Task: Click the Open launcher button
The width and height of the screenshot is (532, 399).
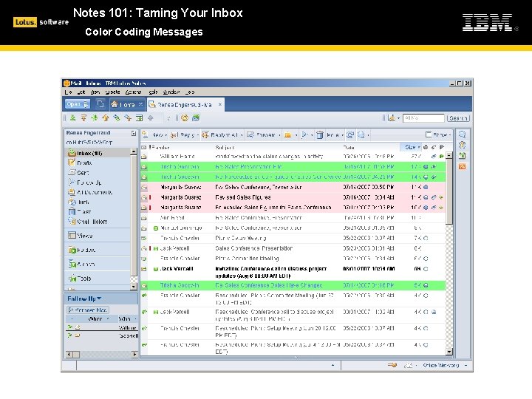Action: tap(78, 104)
